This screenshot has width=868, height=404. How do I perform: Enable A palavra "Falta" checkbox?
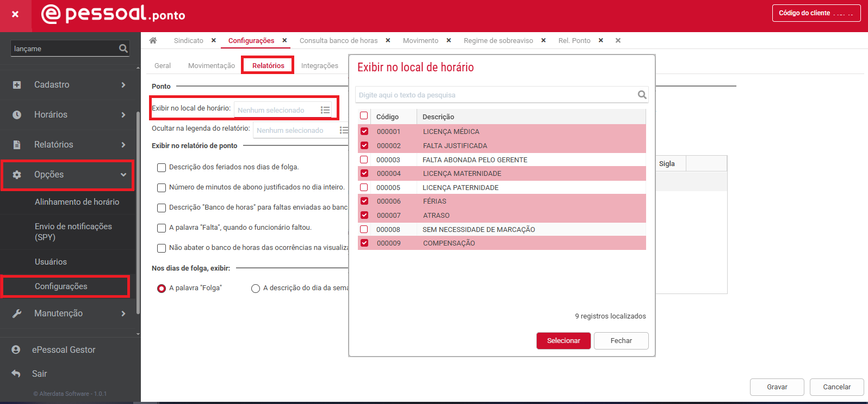tap(162, 228)
